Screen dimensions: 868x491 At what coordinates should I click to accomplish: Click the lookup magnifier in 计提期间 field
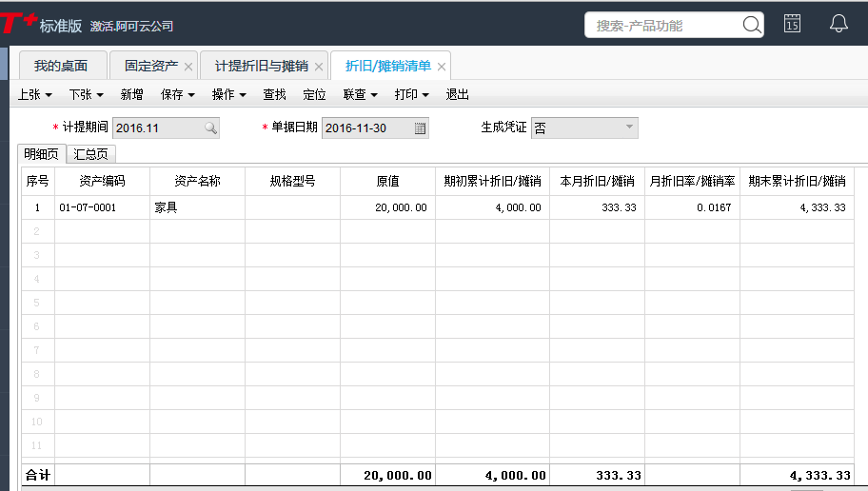[x=210, y=128]
